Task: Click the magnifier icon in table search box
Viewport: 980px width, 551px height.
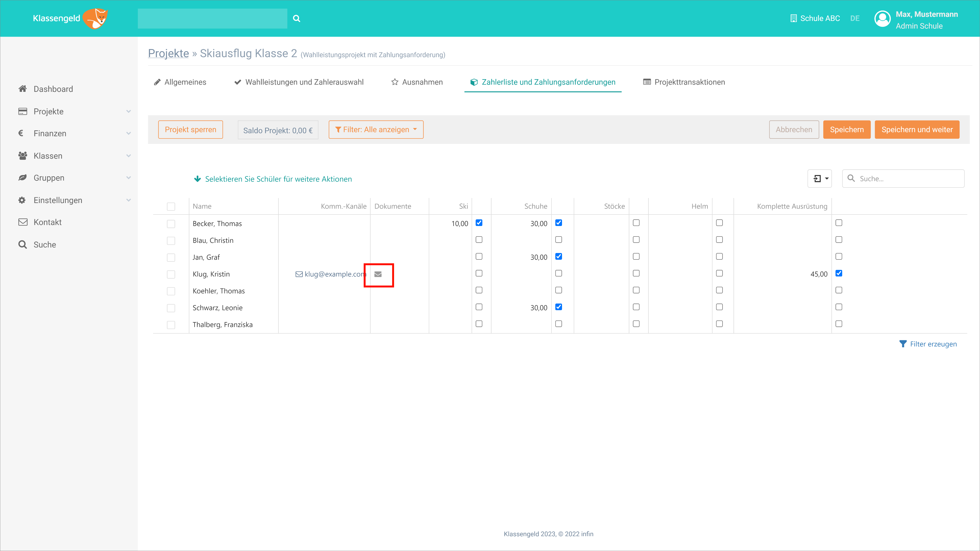Action: pos(852,178)
